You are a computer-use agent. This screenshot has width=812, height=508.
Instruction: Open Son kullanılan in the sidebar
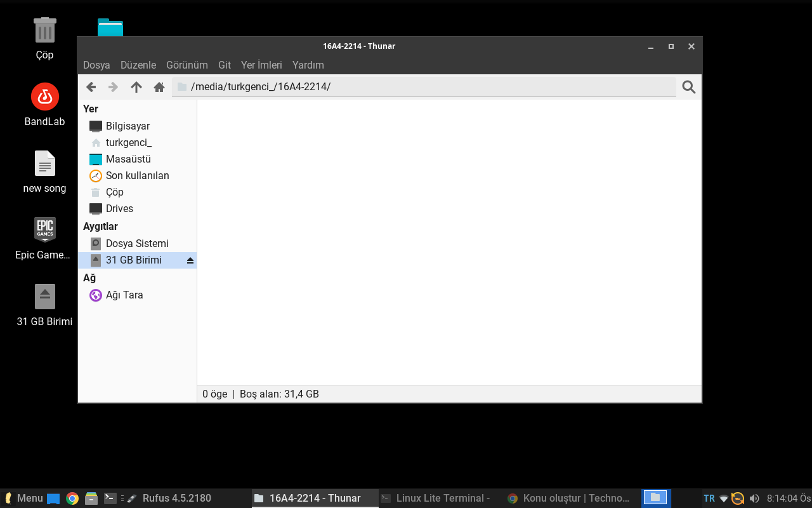click(137, 176)
